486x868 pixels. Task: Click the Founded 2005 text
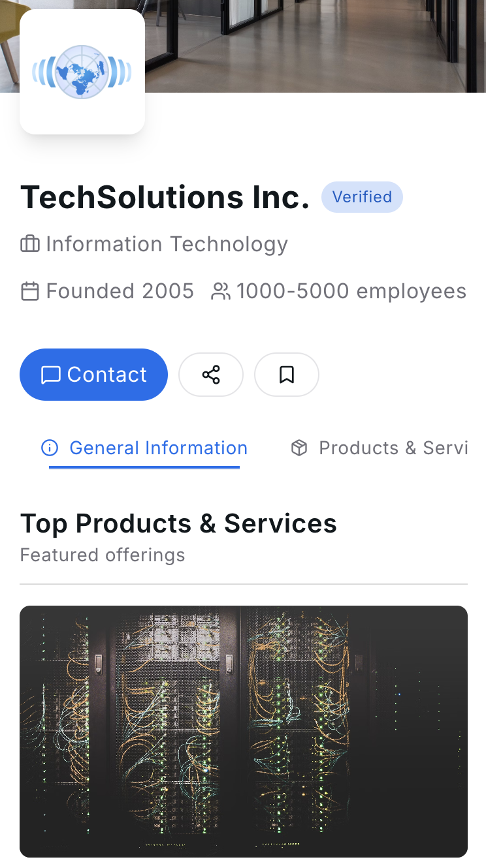coord(120,291)
